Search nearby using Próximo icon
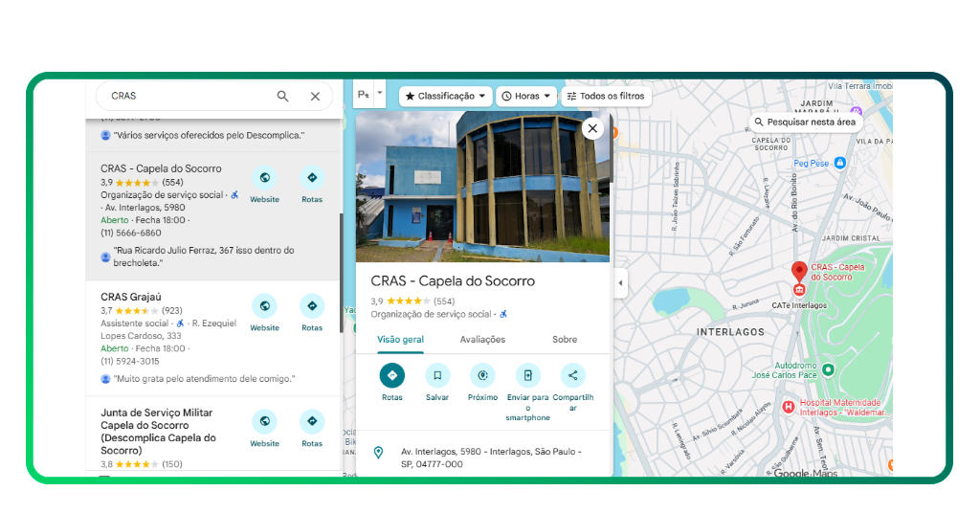This screenshot has width=980, height=513. coord(482,375)
